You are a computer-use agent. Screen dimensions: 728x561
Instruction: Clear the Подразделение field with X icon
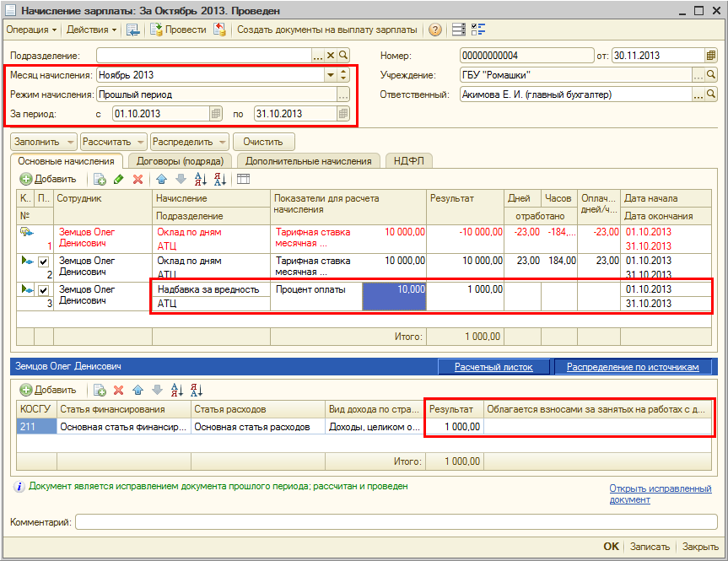tap(331, 56)
